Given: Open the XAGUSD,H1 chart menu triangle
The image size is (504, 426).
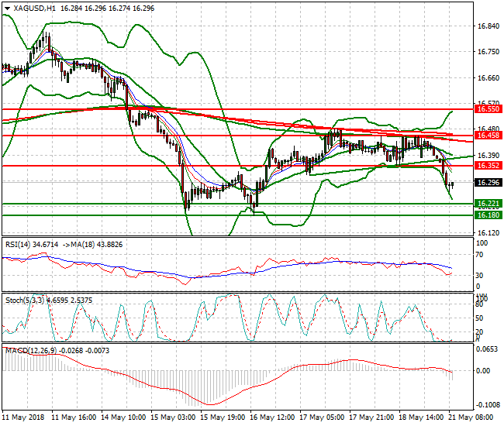Looking at the screenshot, I should point(8,9).
